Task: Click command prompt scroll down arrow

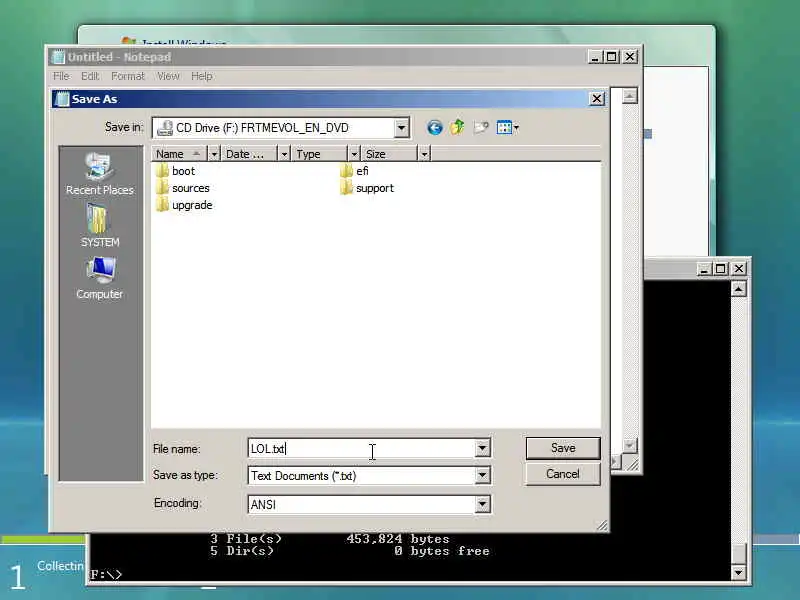Action: coord(738,572)
